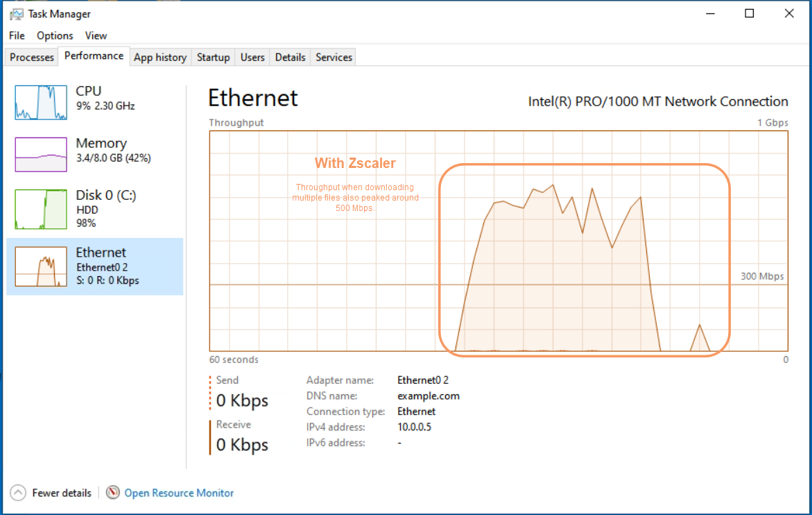The width and height of the screenshot is (812, 515).
Task: Open the View menu
Action: tap(96, 35)
